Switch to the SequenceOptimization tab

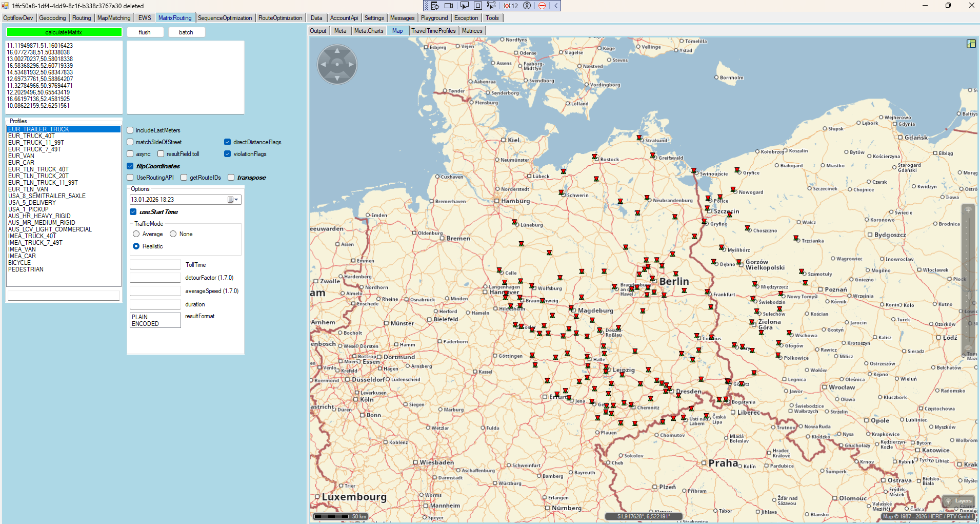pyautogui.click(x=225, y=18)
